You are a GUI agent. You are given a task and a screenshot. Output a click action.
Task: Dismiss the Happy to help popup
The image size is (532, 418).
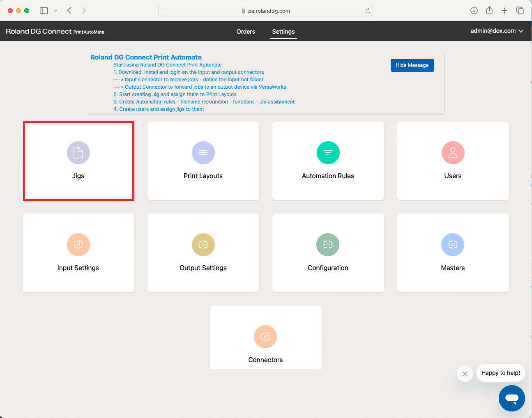coord(465,374)
